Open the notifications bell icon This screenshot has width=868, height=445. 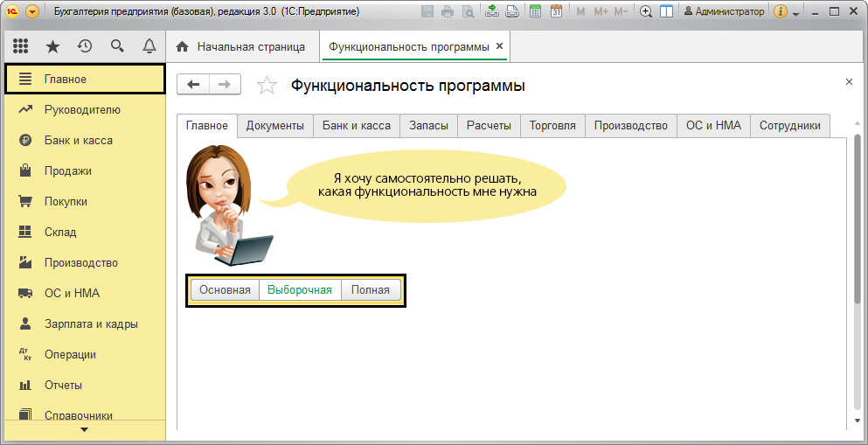coord(149,46)
